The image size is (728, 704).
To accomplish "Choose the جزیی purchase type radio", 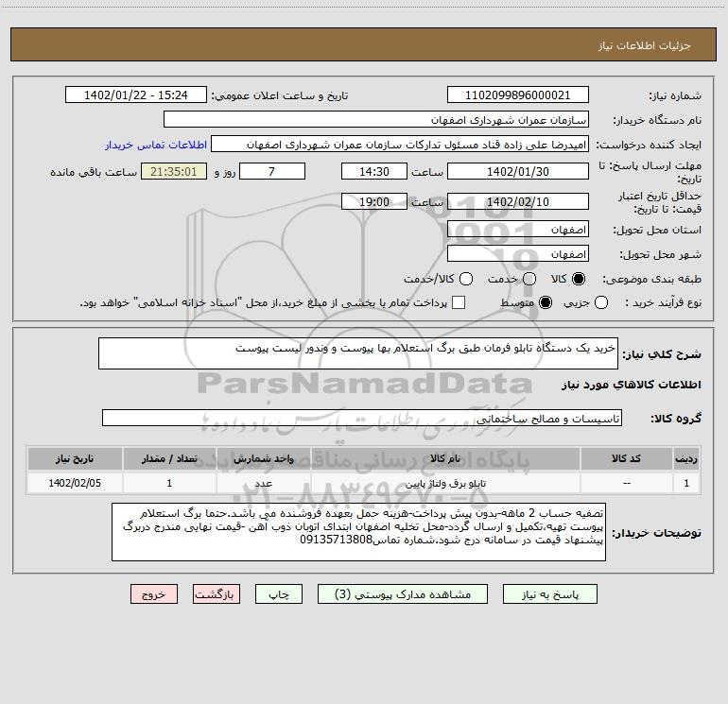I will (x=600, y=302).
